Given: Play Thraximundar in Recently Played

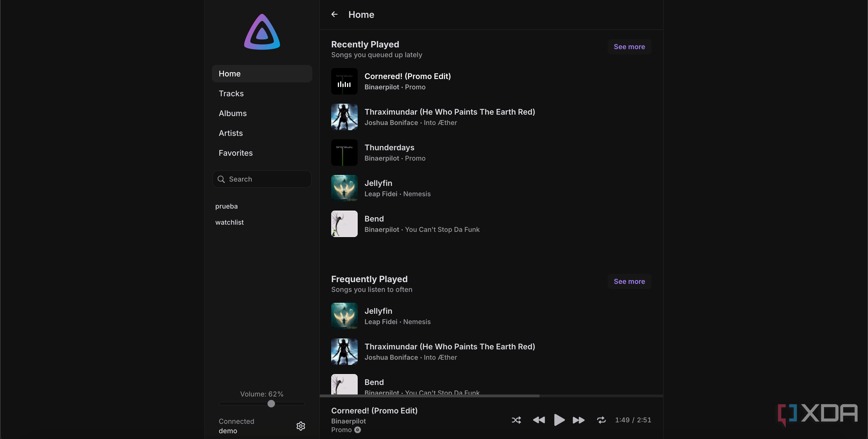Looking at the screenshot, I should [491, 117].
